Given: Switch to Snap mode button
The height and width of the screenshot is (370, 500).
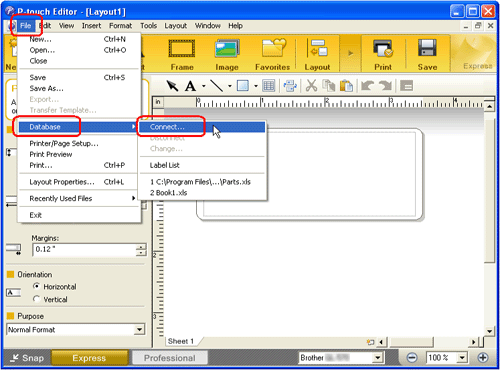Looking at the screenshot, I should (x=27, y=358).
